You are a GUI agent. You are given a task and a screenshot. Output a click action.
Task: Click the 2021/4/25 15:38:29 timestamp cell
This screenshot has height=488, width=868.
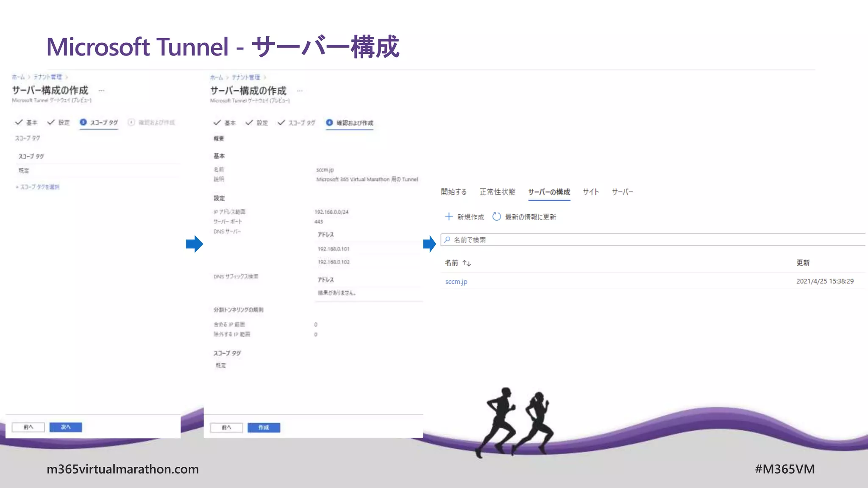point(825,281)
